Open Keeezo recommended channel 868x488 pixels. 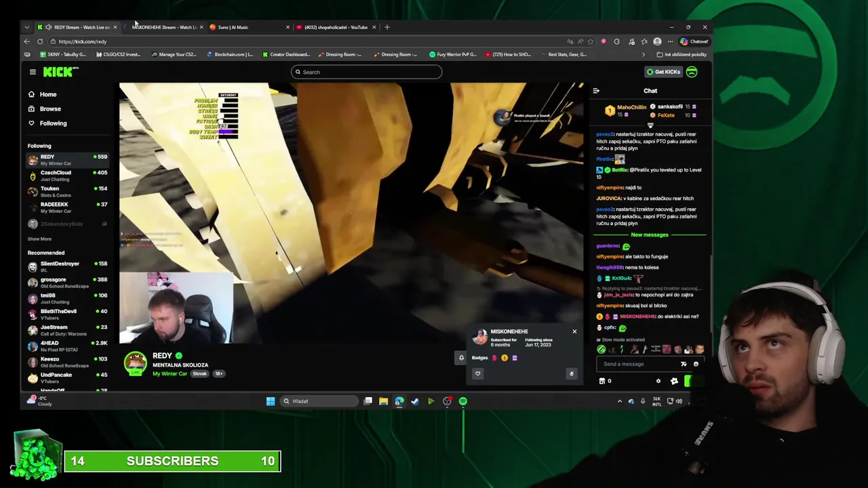click(67, 361)
